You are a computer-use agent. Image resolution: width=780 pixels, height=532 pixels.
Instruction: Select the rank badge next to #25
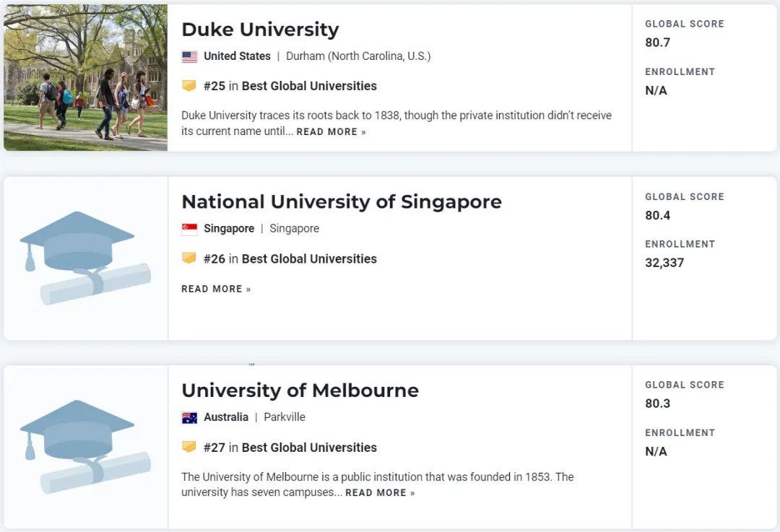pyautogui.click(x=189, y=85)
